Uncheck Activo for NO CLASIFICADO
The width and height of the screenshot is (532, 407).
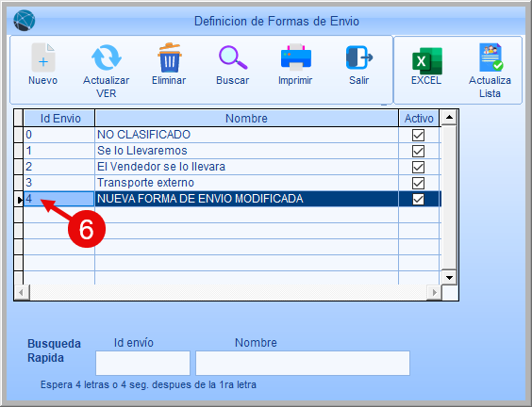418,135
